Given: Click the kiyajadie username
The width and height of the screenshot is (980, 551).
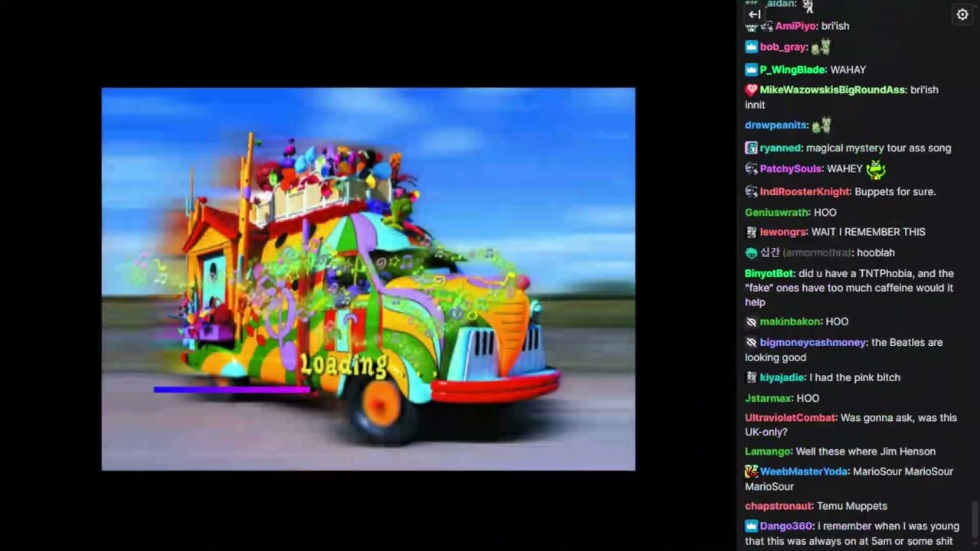Looking at the screenshot, I should click(x=782, y=377).
